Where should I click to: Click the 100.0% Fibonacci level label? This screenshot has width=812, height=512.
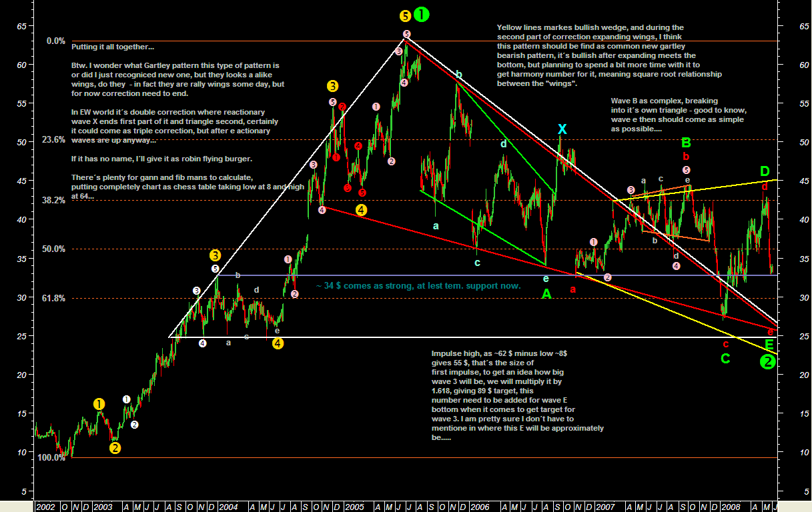51,457
